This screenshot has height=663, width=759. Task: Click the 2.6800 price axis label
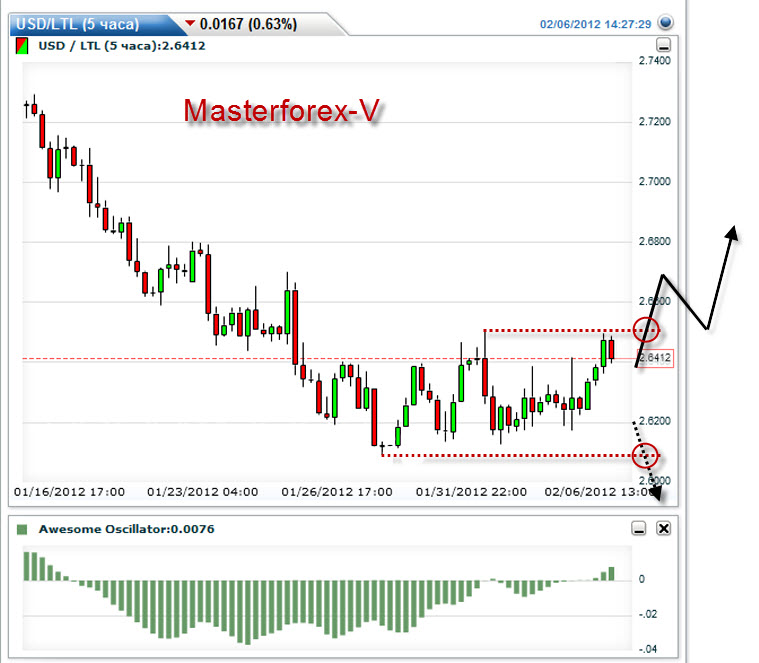pos(654,241)
